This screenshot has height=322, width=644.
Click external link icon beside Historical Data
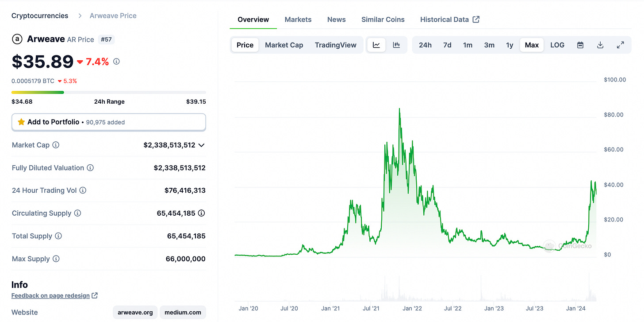476,19
